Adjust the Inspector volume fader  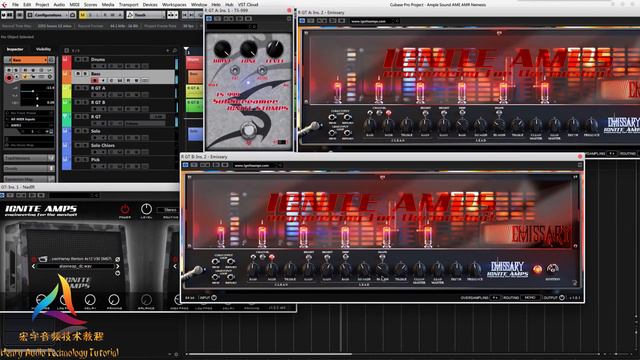point(33,91)
